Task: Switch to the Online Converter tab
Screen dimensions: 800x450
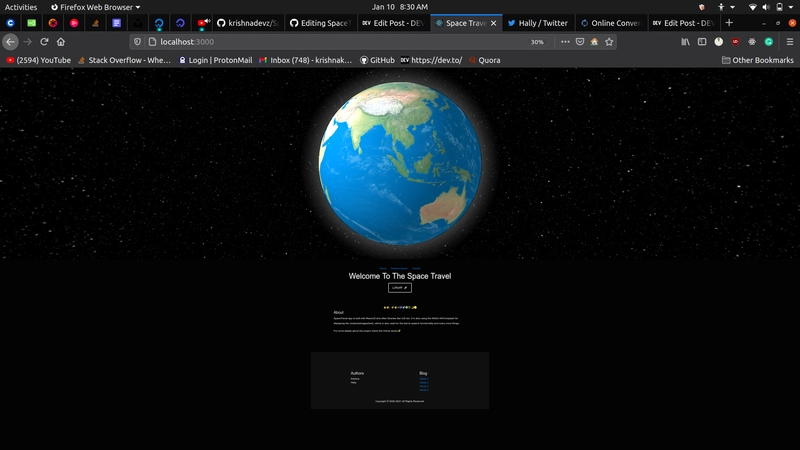Action: click(x=610, y=22)
